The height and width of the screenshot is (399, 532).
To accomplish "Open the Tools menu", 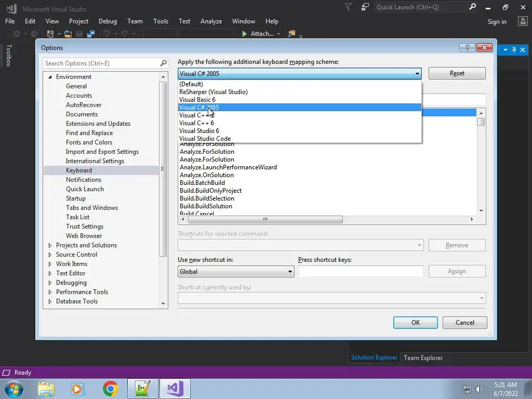I will (161, 21).
